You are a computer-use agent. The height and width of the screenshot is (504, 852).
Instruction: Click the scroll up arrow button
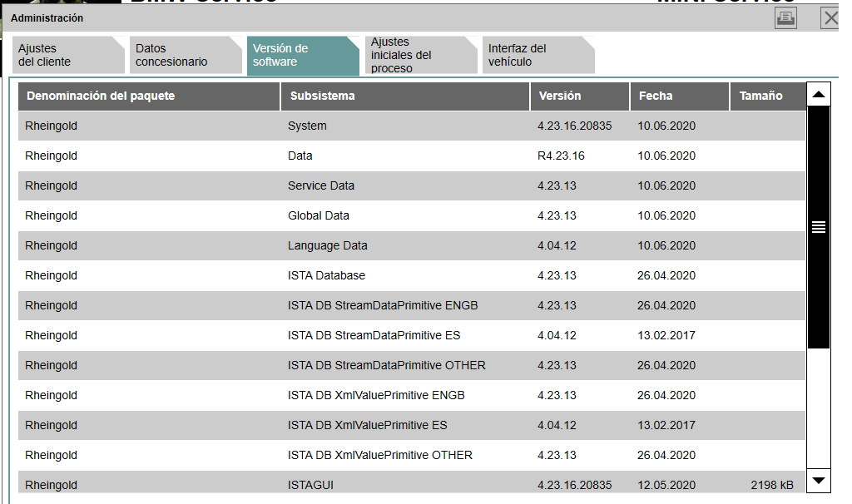(819, 95)
